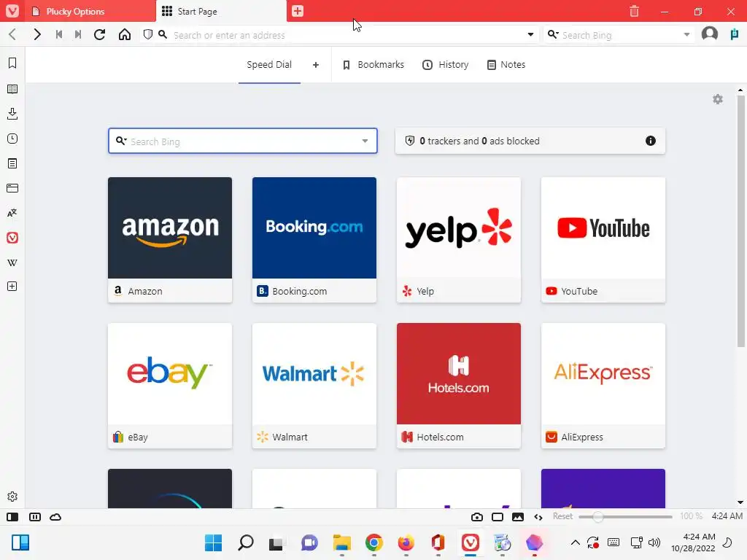
Task: Click the Fast Forward navigation button
Action: coord(77,35)
